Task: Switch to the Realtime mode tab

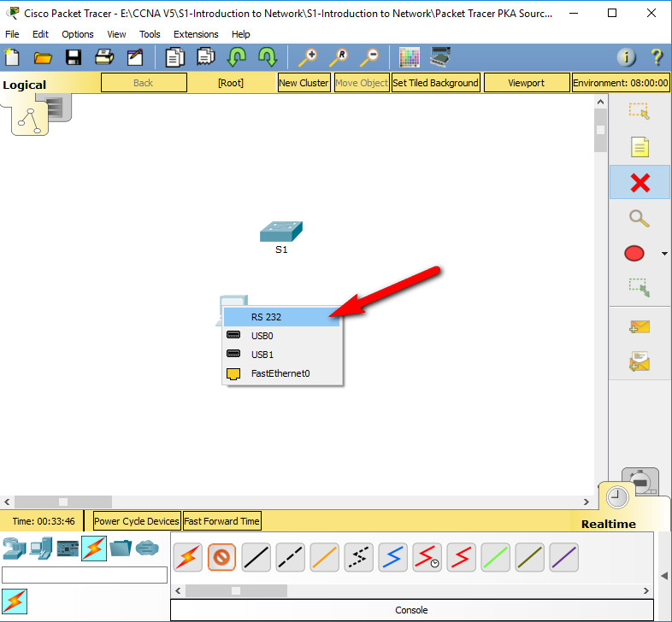Action: (x=610, y=524)
